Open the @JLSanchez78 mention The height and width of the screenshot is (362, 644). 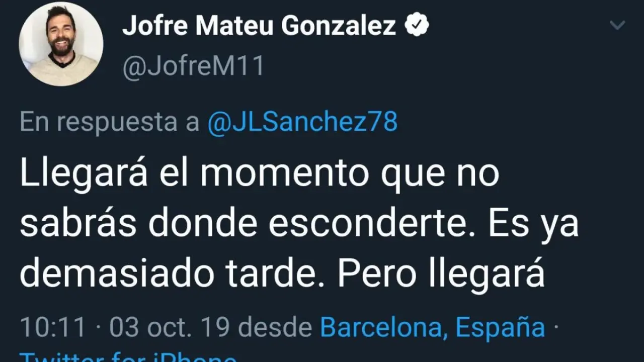(x=302, y=122)
